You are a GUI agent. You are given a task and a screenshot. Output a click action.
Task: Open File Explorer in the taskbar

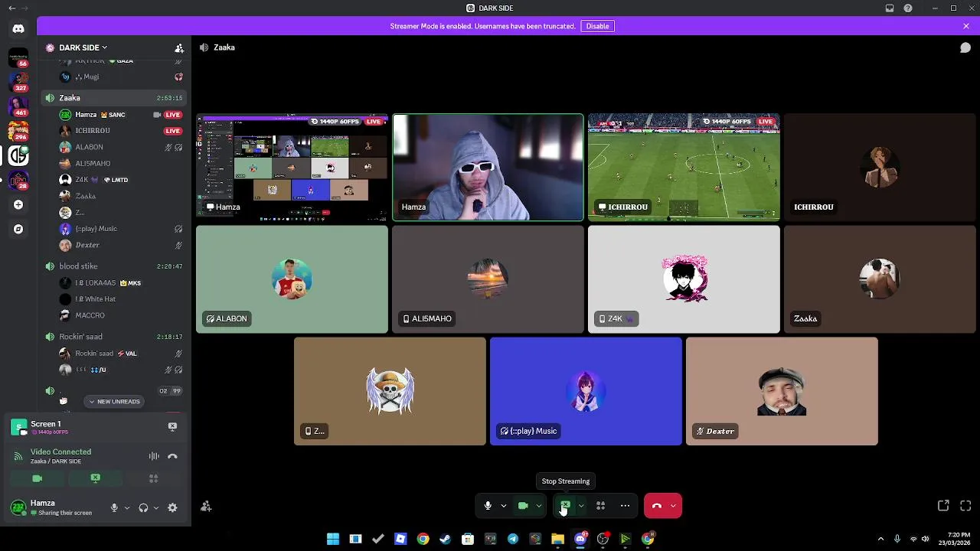[557, 539]
